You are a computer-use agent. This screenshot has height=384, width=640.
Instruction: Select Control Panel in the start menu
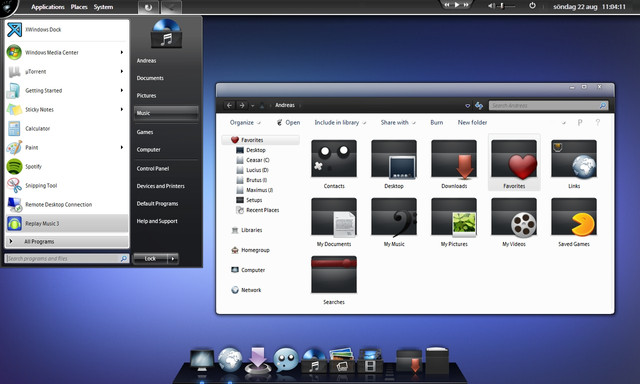point(153,169)
